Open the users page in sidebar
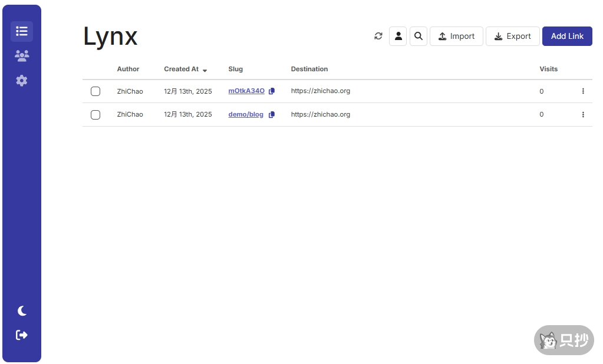 click(22, 56)
